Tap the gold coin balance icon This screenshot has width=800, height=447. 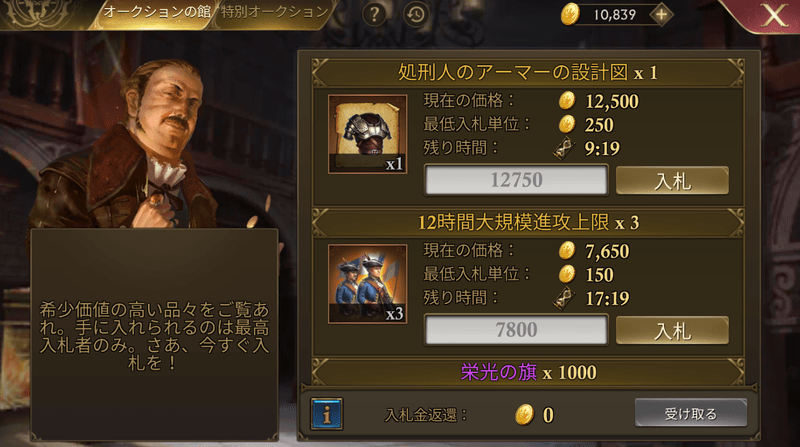tap(570, 14)
